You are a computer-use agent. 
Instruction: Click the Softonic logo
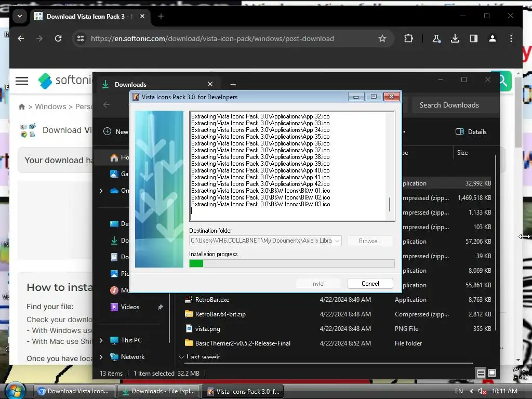pos(64,81)
